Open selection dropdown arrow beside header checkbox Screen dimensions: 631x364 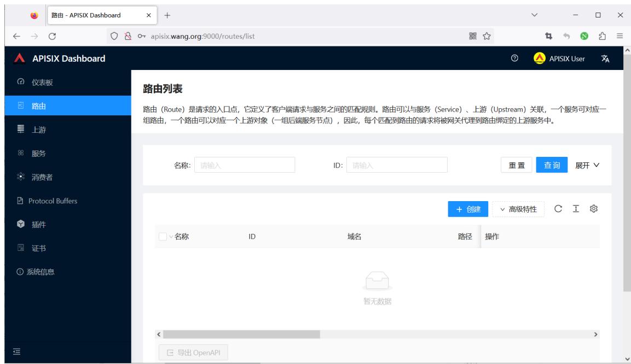(x=171, y=237)
